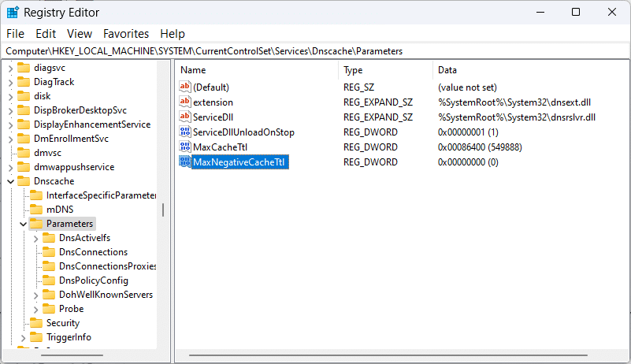Click the data %SystemRoot%\System32\dnsext.dll
The height and width of the screenshot is (364, 631).
(x=514, y=102)
